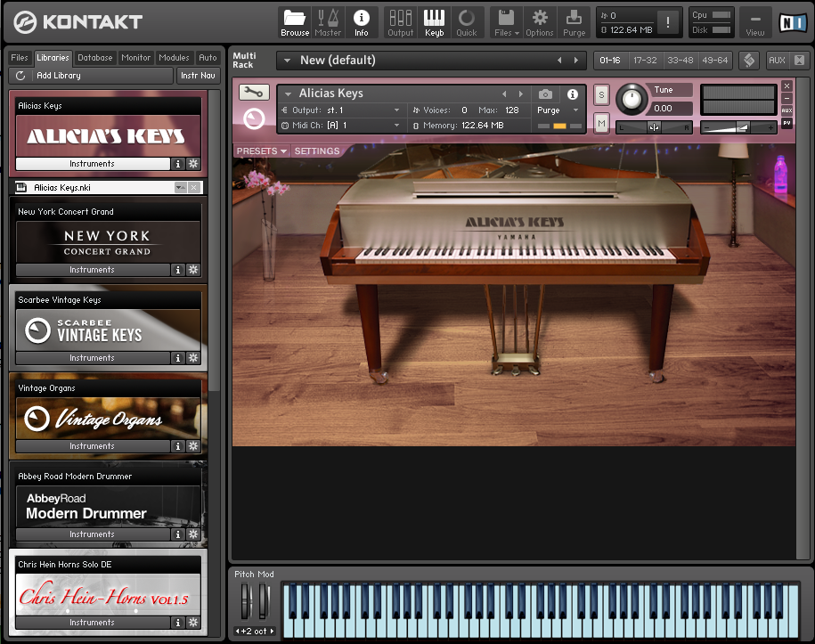
Task: Take an instrument snapshot with camera icon
Action: 545,94
